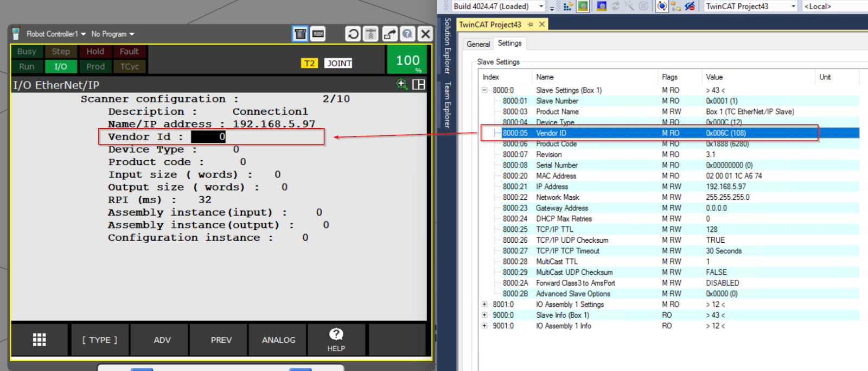Close the TwinCAT Project43 document tab
Screen dimensions: 868x371
(x=541, y=24)
